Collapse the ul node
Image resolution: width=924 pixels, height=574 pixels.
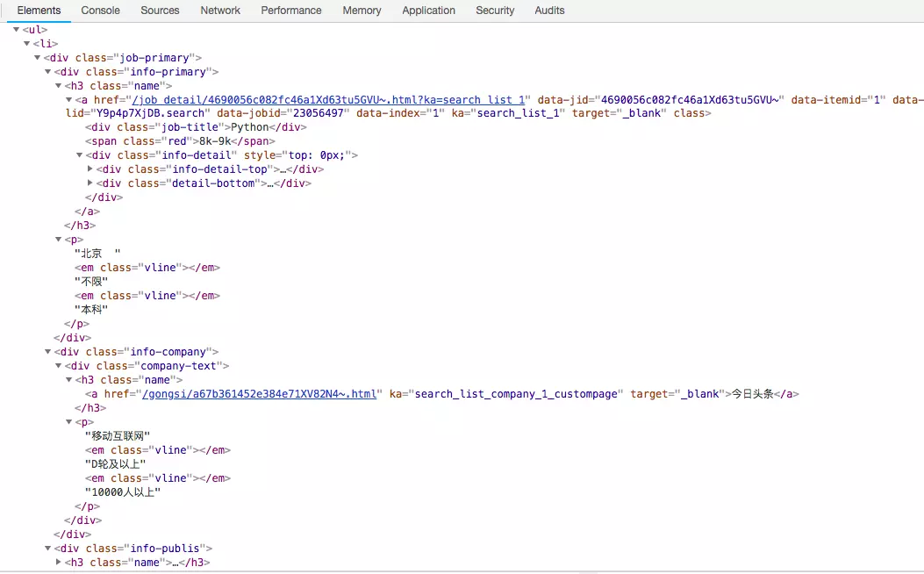pyautogui.click(x=17, y=29)
